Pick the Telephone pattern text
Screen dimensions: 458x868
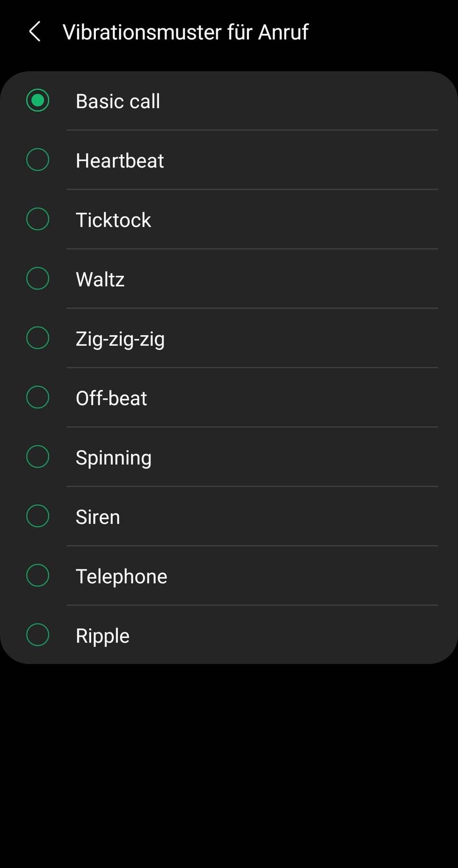click(121, 576)
